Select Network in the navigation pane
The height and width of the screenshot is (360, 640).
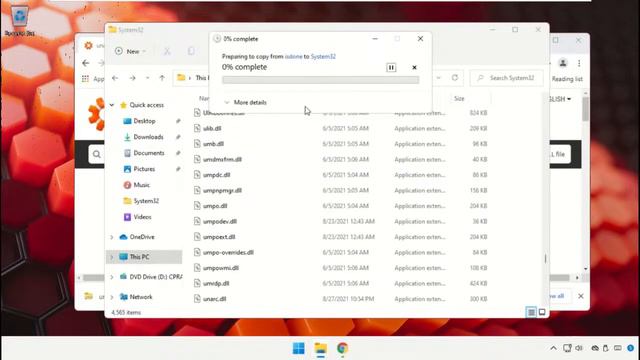pyautogui.click(x=136, y=297)
